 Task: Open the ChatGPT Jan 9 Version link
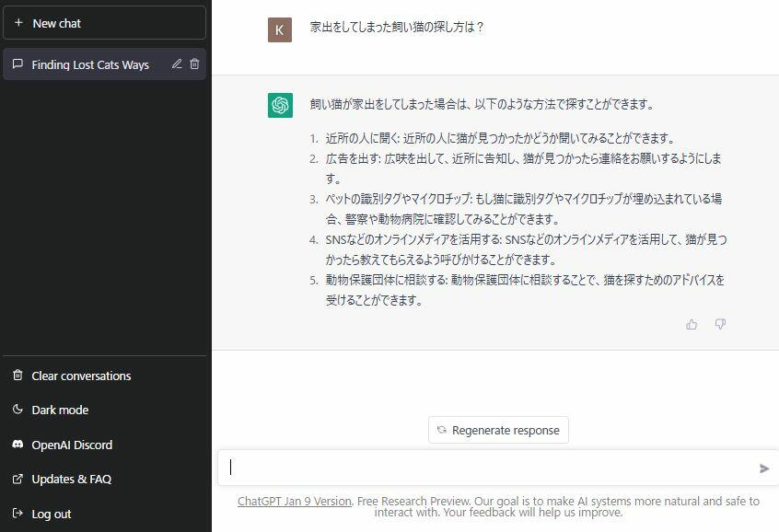[294, 502]
